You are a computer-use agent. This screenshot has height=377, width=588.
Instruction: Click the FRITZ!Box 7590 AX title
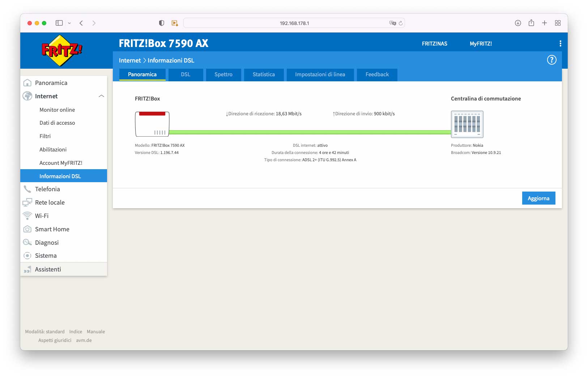coord(163,43)
